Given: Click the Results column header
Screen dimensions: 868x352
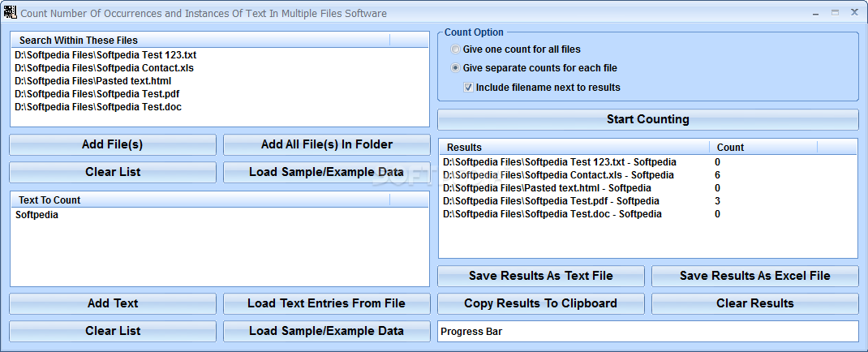Looking at the screenshot, I should point(574,148).
